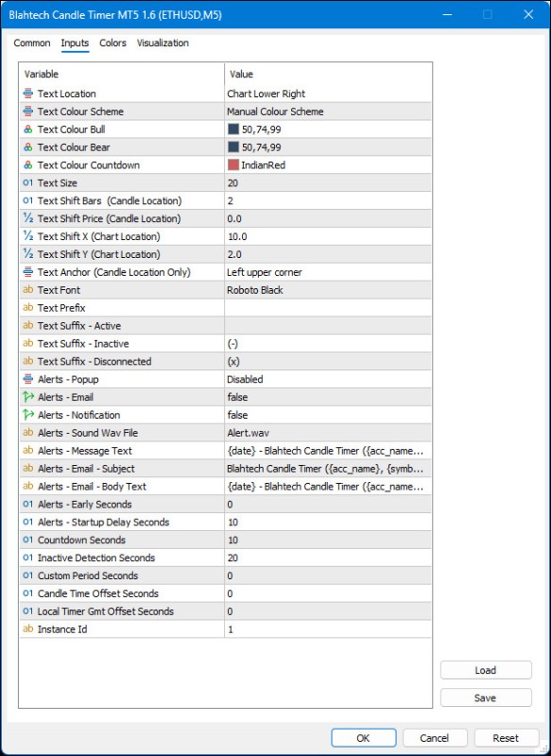Click the IndianRed colour swatch
This screenshot has width=551, height=756.
(233, 164)
